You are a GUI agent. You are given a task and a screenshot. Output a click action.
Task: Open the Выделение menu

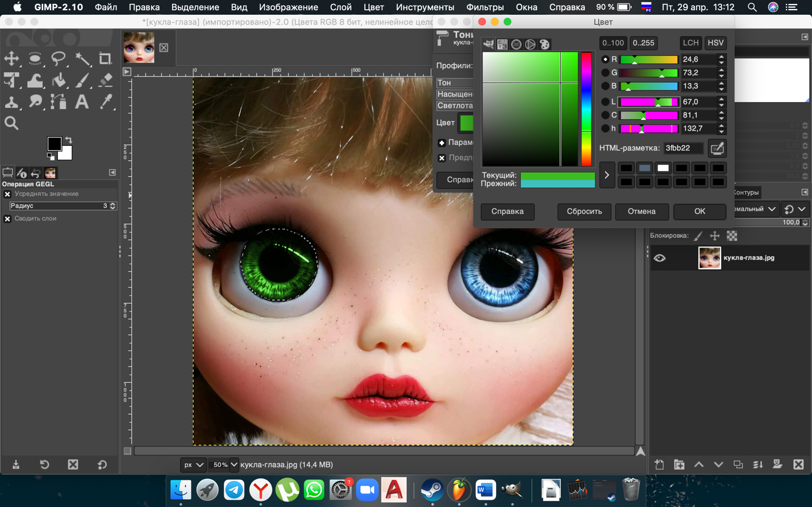195,7
